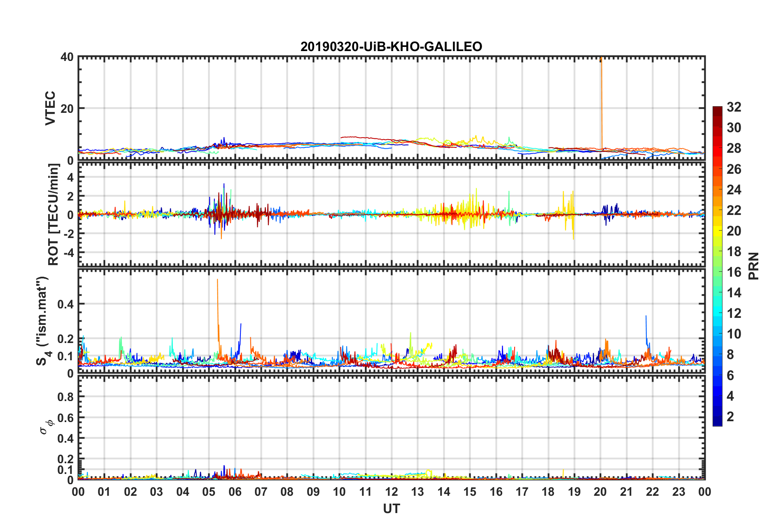Click the 22 label on the PRN colorbar
783x532 pixels.
734,210
